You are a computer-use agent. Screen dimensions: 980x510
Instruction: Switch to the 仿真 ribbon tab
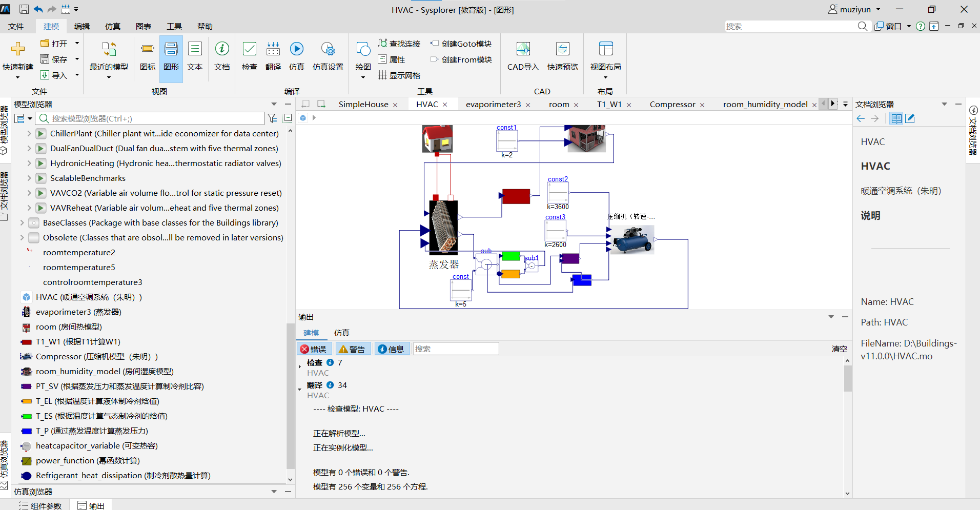(x=113, y=26)
